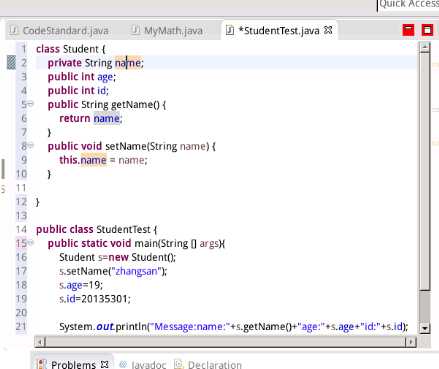Click 'setName(String name)' on line 8
Viewport: 439px width, 369px height.
157,146
